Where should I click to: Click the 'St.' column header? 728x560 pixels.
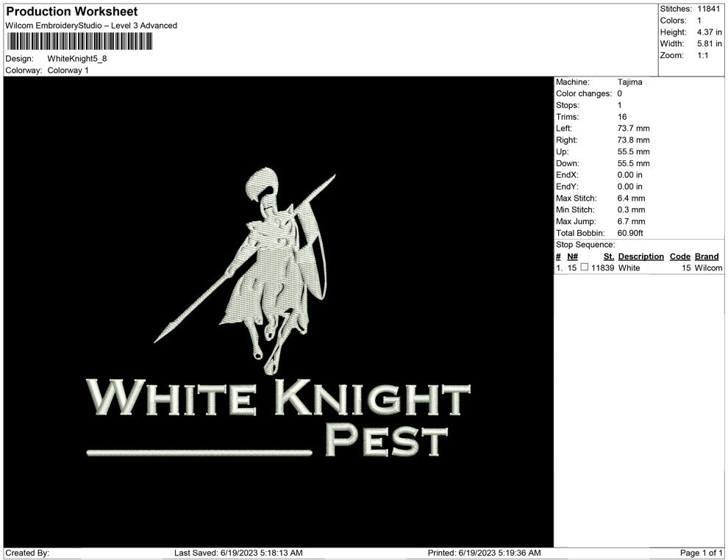coord(609,256)
